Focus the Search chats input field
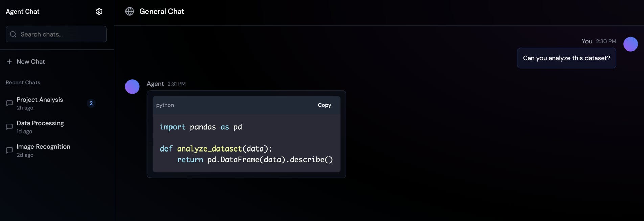 61,34
